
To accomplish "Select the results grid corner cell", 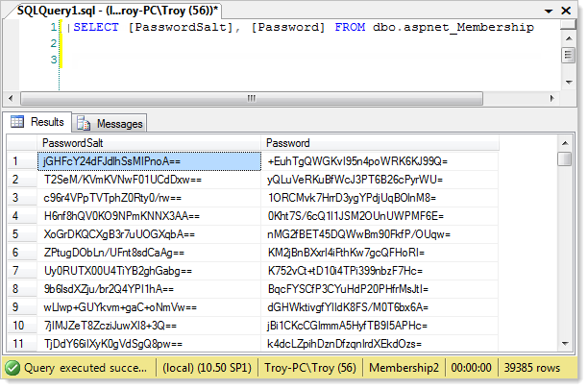I will 22,143.
